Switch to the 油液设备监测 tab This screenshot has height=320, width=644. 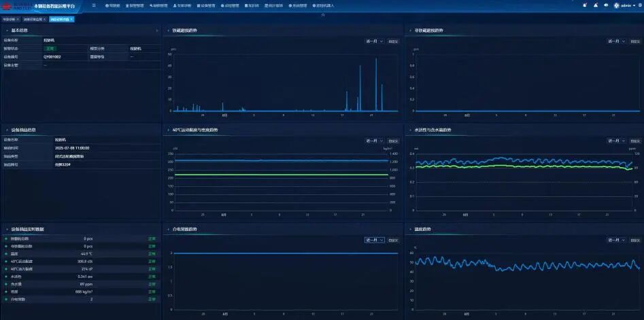[33, 19]
